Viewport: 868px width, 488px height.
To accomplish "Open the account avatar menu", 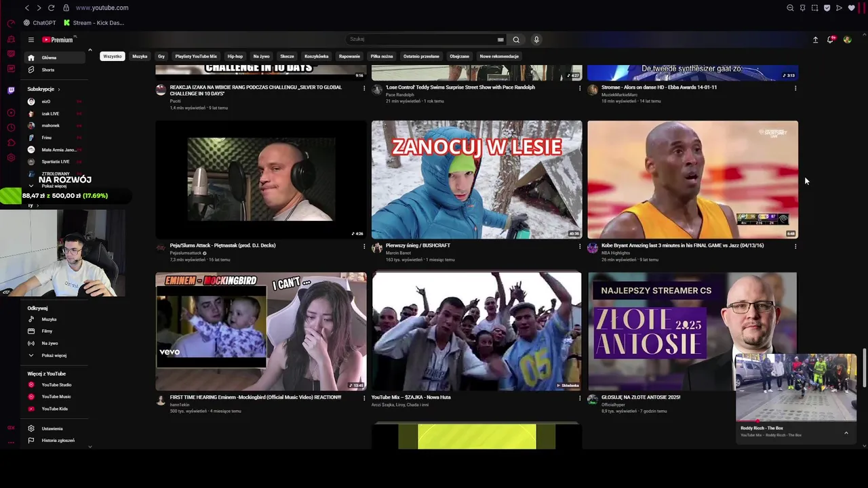I will 847,39.
